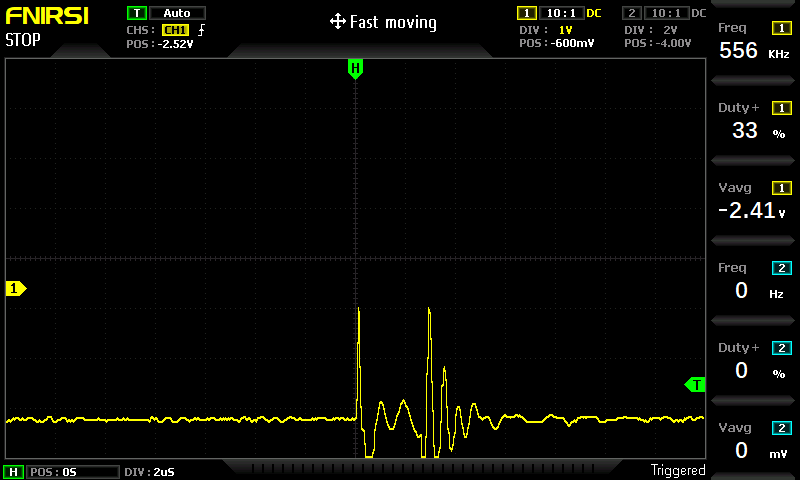This screenshot has width=800, height=480.
Task: Click channel 2 badge beside Freq
Action: tap(782, 268)
